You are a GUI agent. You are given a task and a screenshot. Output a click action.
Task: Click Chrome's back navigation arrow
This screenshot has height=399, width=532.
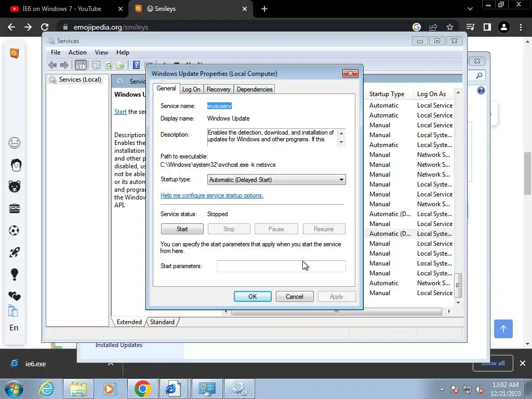[11, 27]
